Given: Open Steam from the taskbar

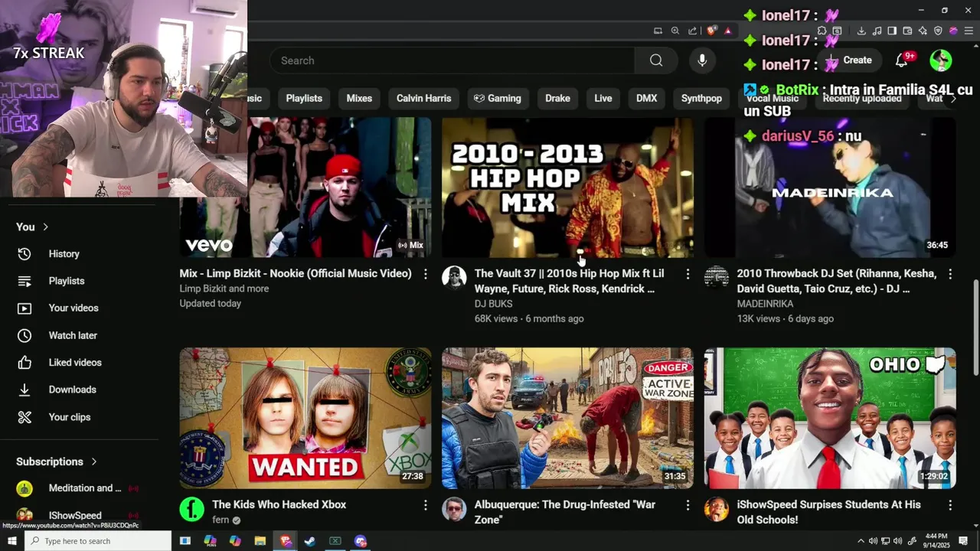Looking at the screenshot, I should [310, 541].
